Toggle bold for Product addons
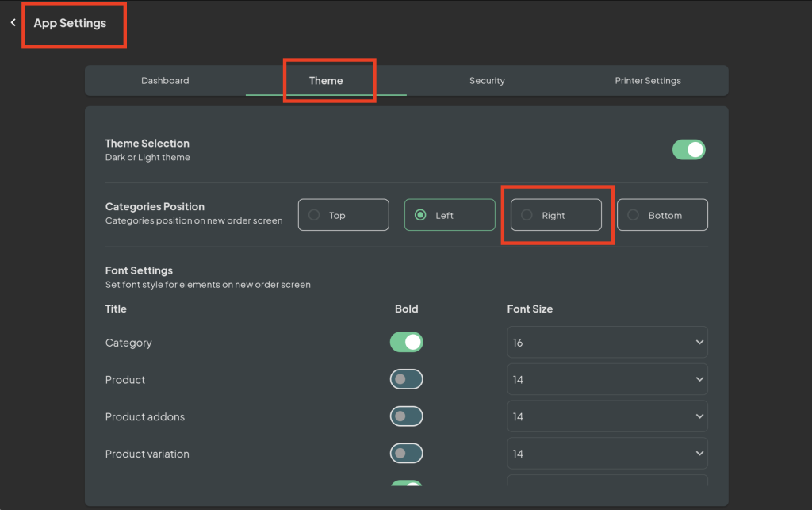 (406, 416)
